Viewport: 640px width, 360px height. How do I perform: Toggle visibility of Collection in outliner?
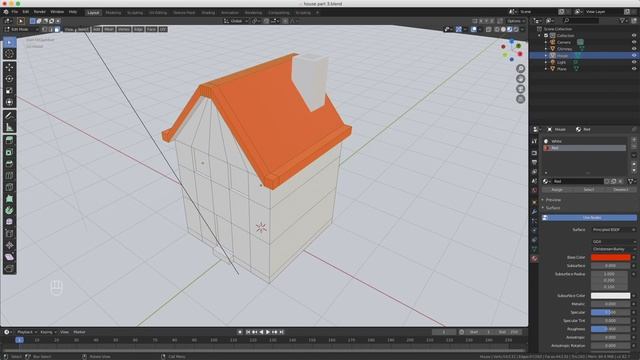(x=634, y=36)
